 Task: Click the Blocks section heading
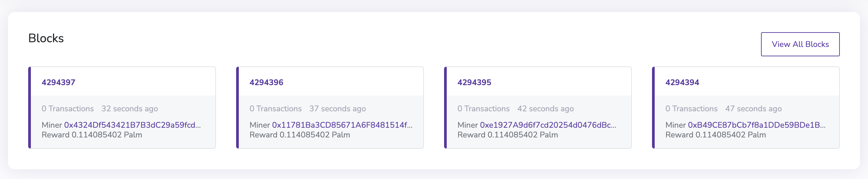[46, 38]
